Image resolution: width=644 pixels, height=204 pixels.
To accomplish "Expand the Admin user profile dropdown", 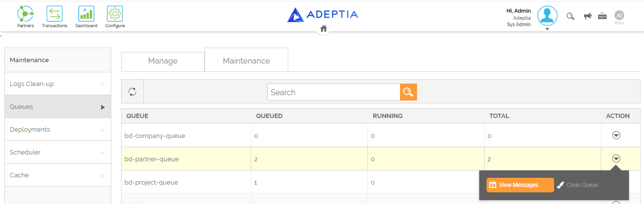I will 547,29.
